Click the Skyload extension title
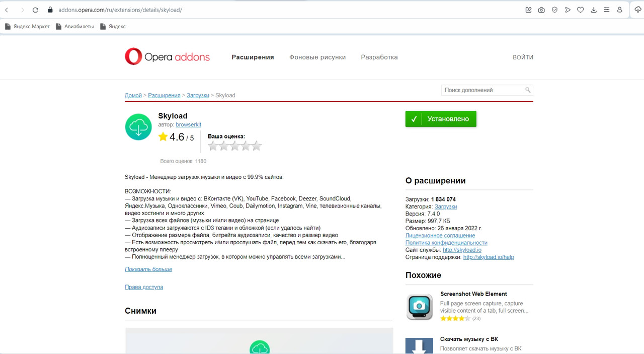Image resolution: width=644 pixels, height=354 pixels. click(x=173, y=116)
